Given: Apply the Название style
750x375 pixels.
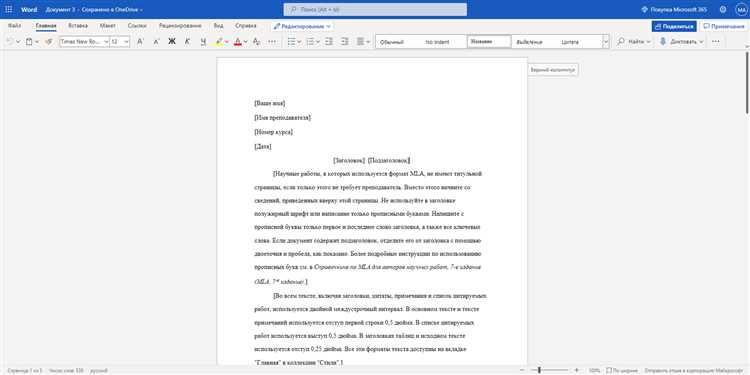Looking at the screenshot, I should pyautogui.click(x=489, y=42).
